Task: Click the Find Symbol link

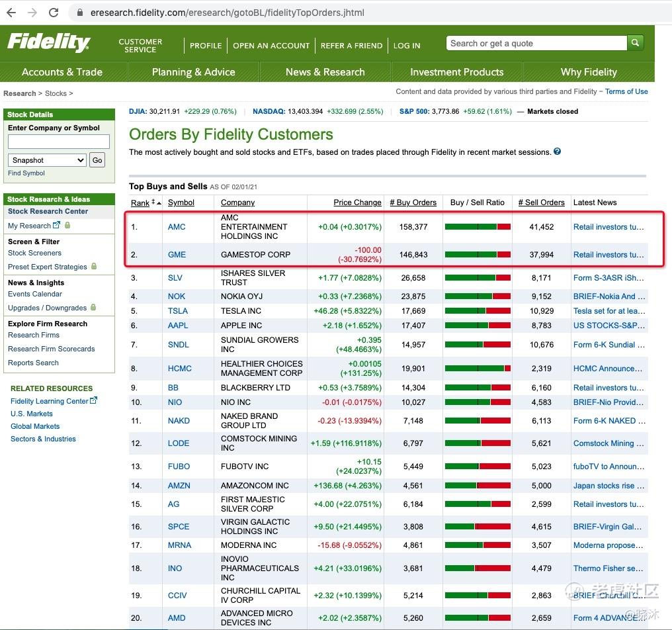Action: click(x=26, y=173)
